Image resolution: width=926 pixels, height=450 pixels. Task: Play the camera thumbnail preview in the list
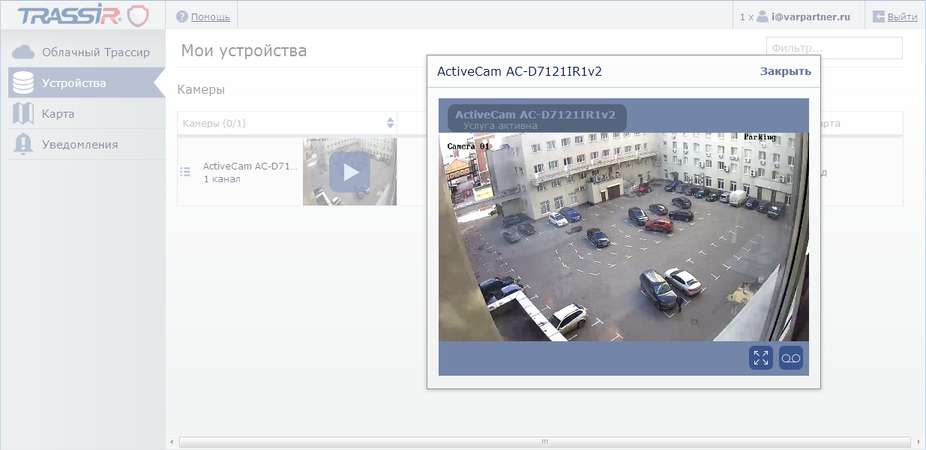point(349,172)
